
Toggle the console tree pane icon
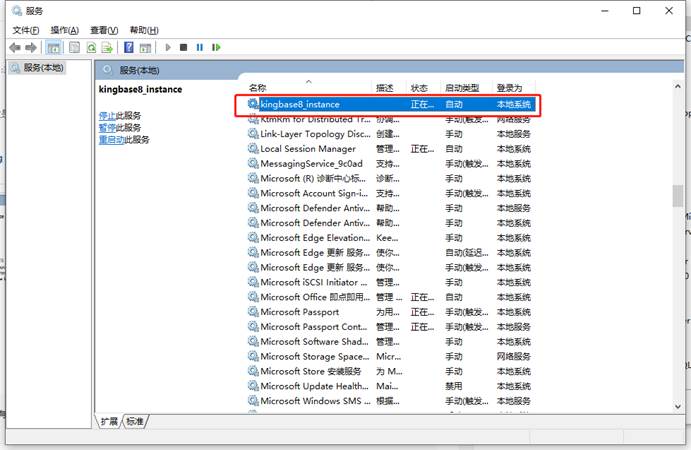(54, 47)
